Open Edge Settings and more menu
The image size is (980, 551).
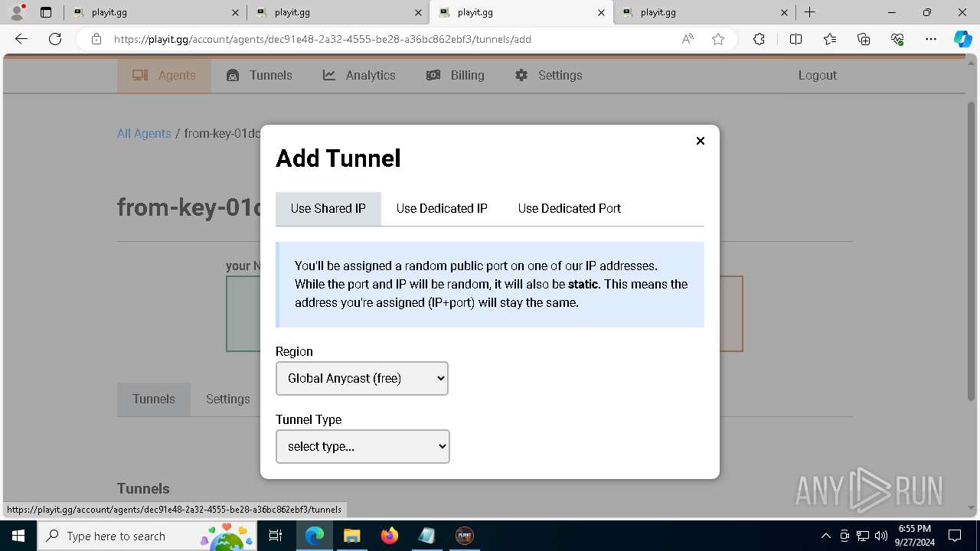tap(931, 39)
